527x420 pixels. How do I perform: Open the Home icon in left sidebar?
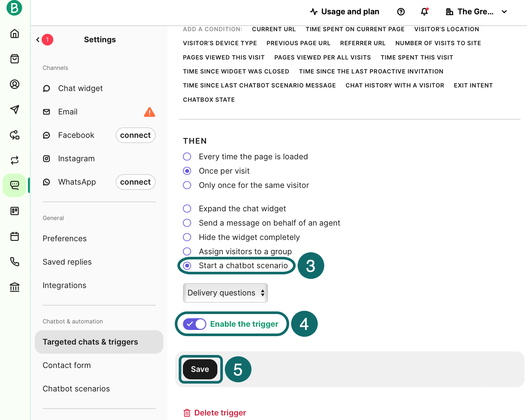point(15,33)
